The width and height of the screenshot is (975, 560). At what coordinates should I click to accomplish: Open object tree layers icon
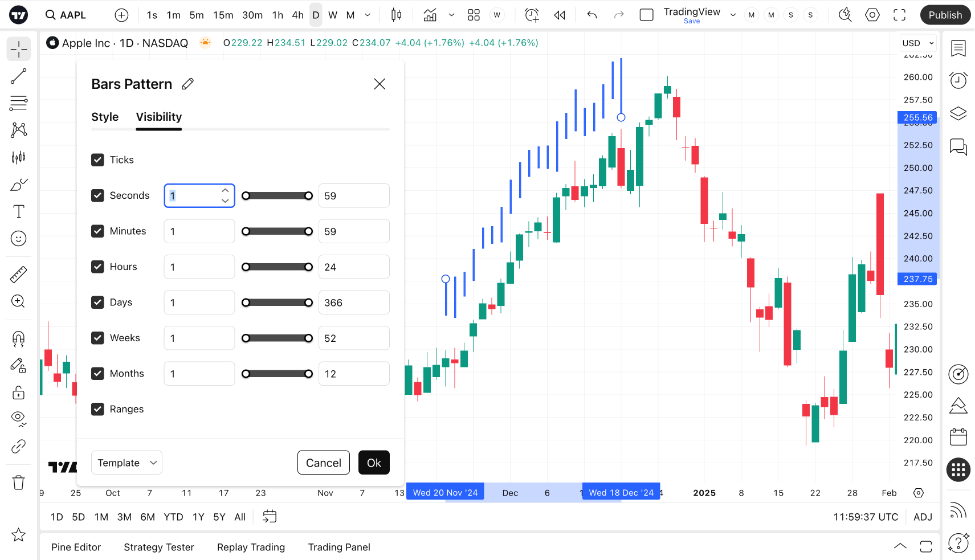tap(958, 113)
